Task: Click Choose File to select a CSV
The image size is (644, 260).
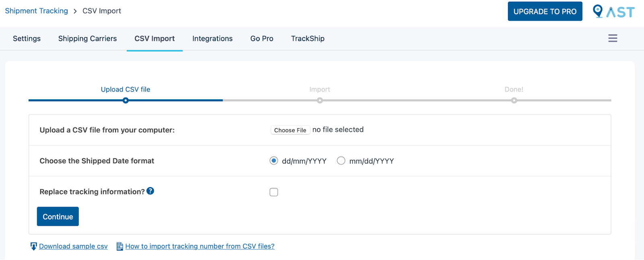Action: point(290,130)
